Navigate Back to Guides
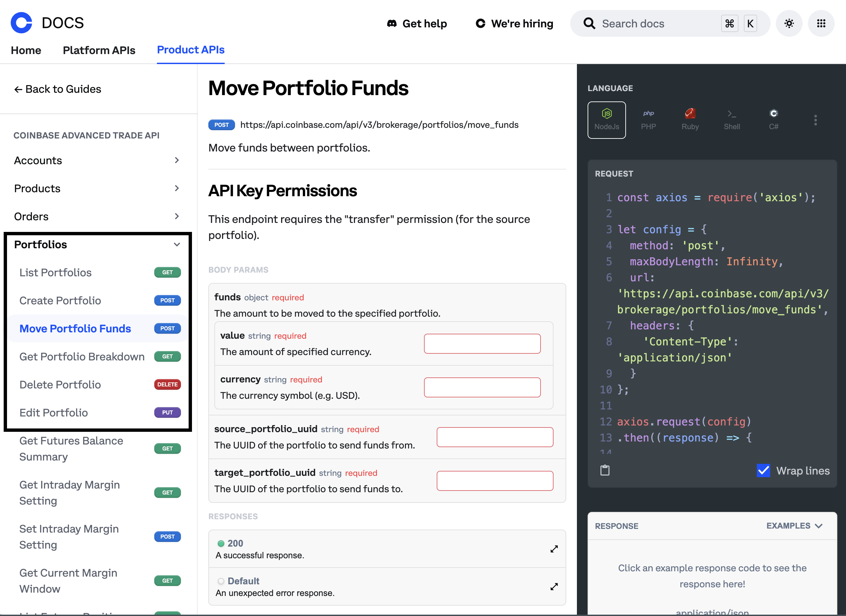Screen dimensions: 846x616 pyautogui.click(x=57, y=89)
